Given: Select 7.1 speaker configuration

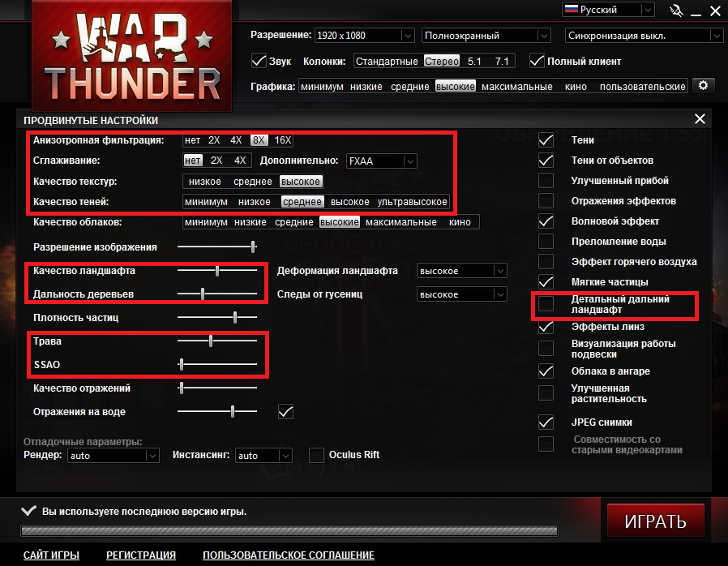Looking at the screenshot, I should [x=502, y=62].
